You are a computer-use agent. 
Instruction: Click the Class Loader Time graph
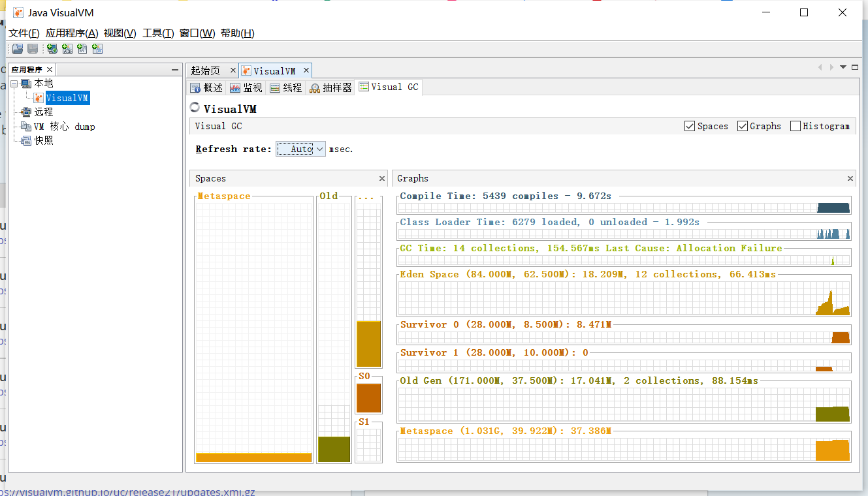coord(624,234)
